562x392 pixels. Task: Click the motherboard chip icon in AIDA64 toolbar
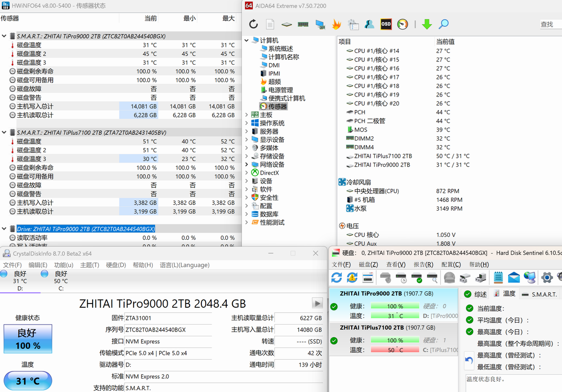[x=287, y=24]
